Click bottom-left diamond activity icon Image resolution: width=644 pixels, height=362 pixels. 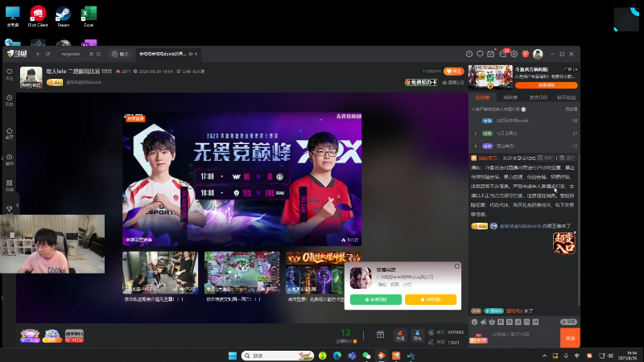[30, 335]
